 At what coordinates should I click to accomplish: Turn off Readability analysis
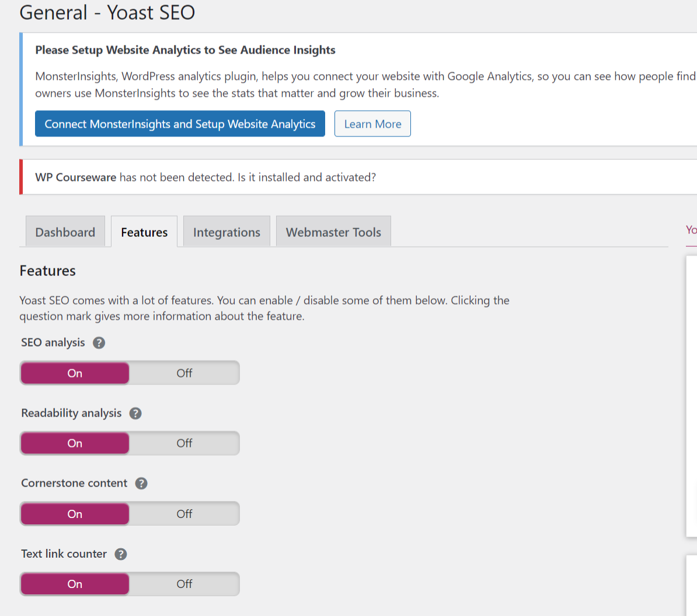[x=184, y=443]
